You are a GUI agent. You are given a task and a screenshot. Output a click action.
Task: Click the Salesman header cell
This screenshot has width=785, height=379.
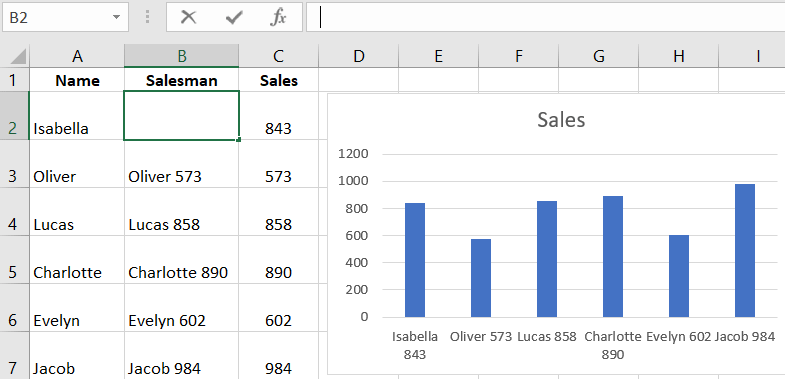[x=182, y=80]
